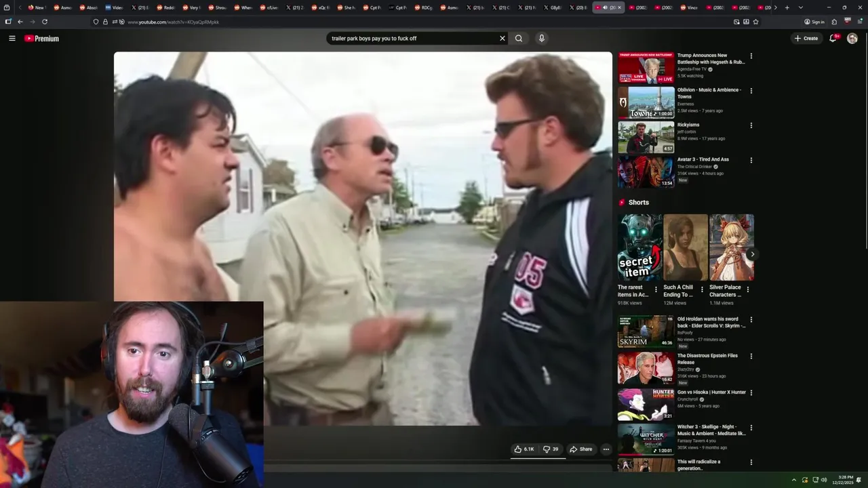Open system volume speaker icon
This screenshot has width=868, height=488.
coord(824,480)
